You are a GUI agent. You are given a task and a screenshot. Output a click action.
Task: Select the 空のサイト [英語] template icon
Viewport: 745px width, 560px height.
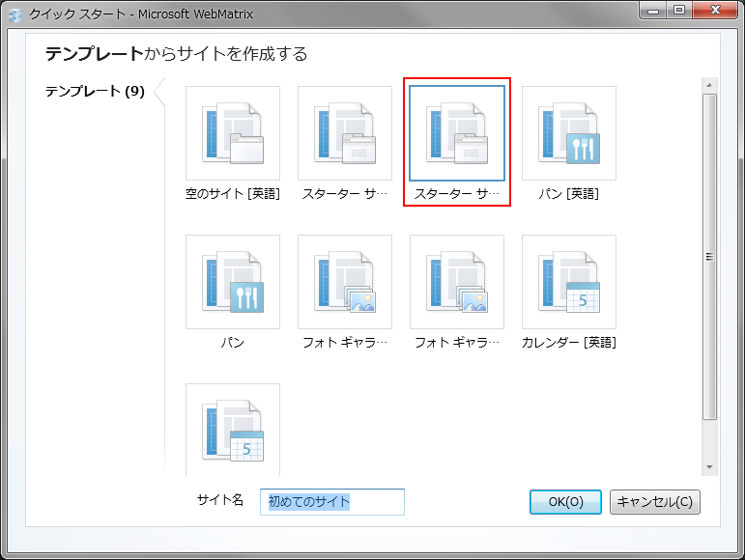pos(233,133)
